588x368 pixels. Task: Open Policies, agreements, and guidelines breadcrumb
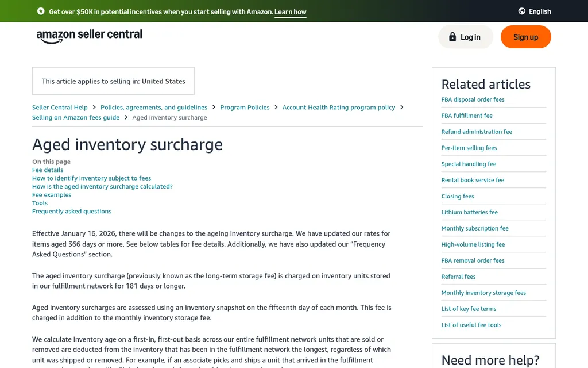[154, 107]
